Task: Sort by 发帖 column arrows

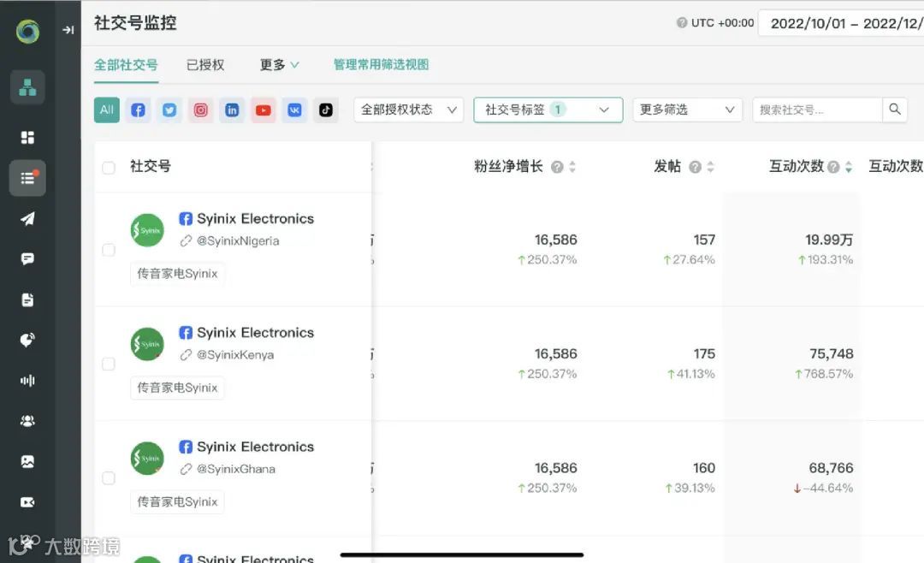Action: 710,167
